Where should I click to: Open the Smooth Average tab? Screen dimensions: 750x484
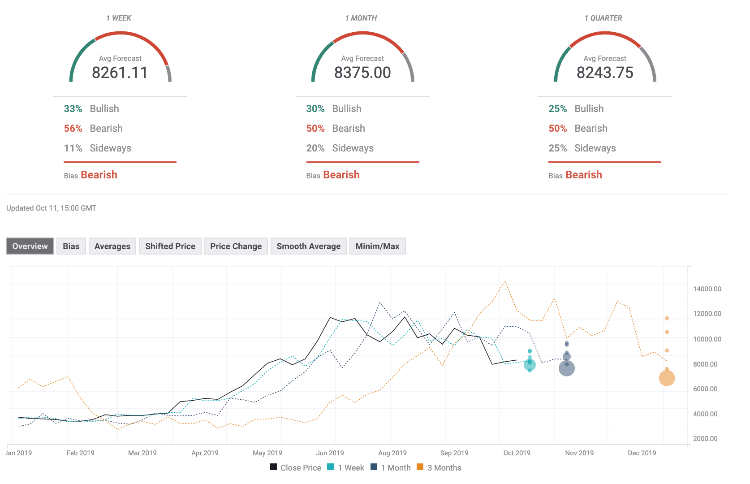[x=308, y=246]
